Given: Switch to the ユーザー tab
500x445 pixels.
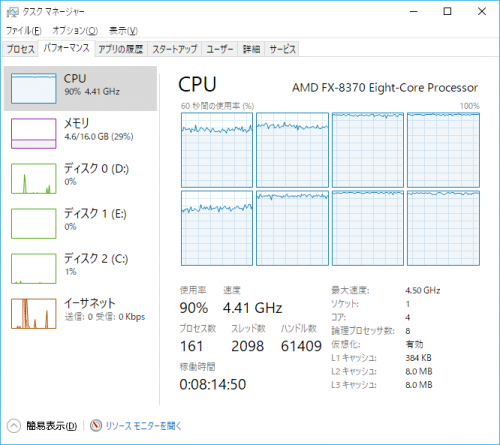Looking at the screenshot, I should (220, 49).
